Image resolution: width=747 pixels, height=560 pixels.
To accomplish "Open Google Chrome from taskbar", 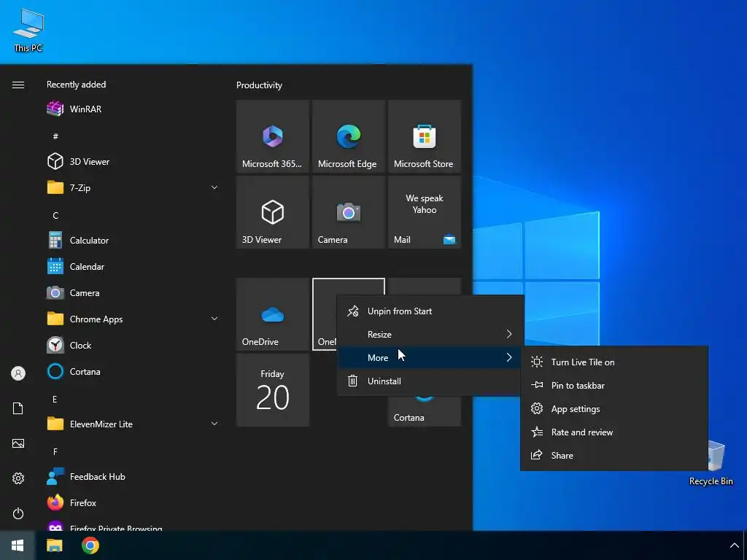I will coord(90,545).
